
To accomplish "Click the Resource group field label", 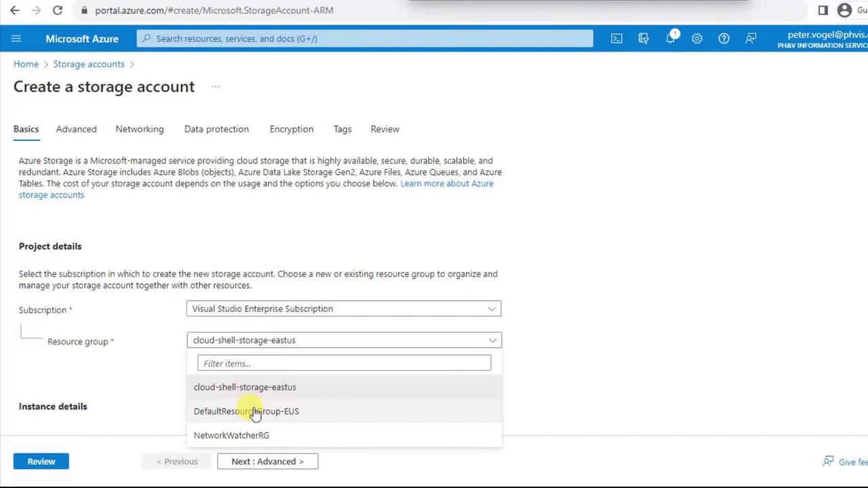I will [x=78, y=342].
